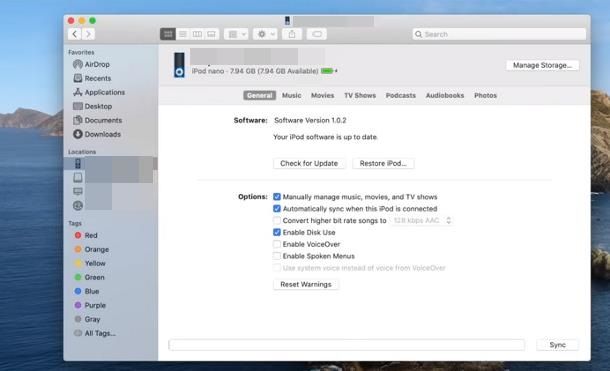Screen dimensions: 610x371
Task: Check Enable VoiceOver
Action: tap(277, 244)
